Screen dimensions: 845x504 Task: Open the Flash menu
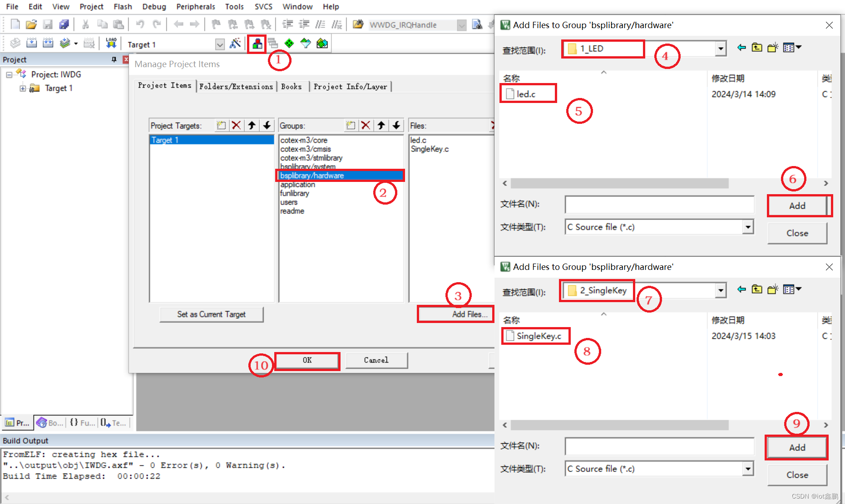pos(123,6)
